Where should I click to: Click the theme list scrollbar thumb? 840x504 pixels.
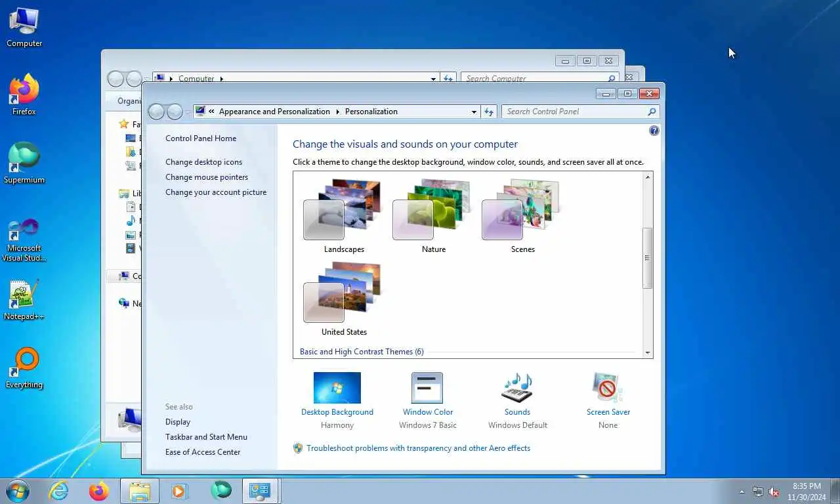(648, 258)
